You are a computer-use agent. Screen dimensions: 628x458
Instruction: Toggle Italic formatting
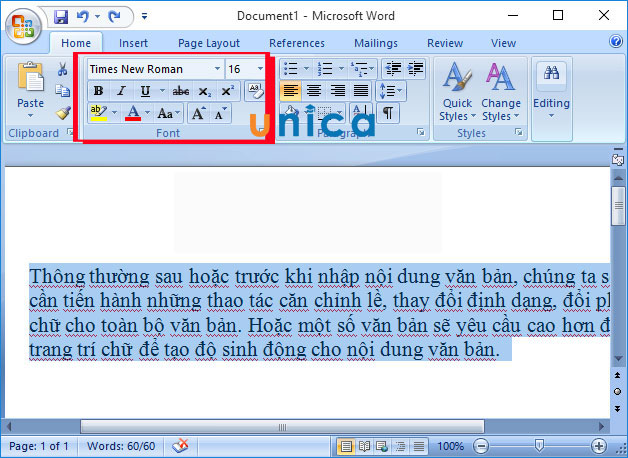coord(121,91)
